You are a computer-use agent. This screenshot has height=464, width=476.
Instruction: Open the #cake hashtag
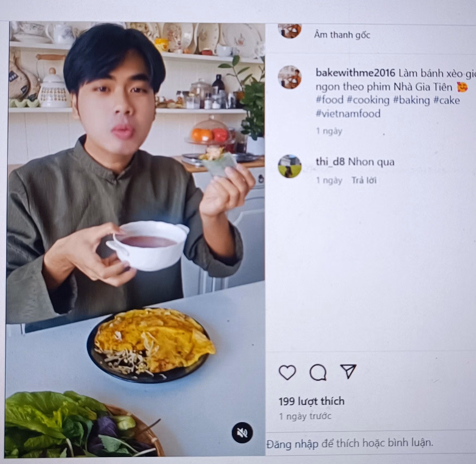coord(447,100)
